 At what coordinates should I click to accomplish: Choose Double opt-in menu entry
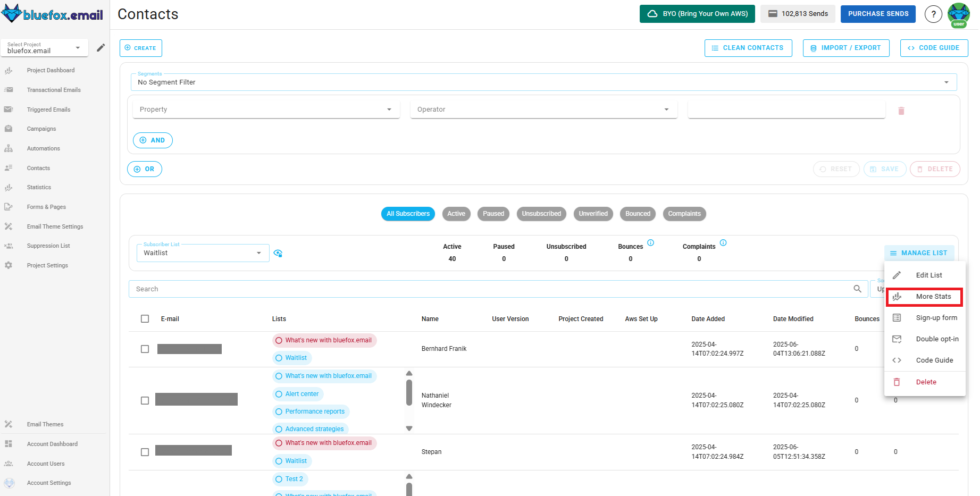point(936,339)
